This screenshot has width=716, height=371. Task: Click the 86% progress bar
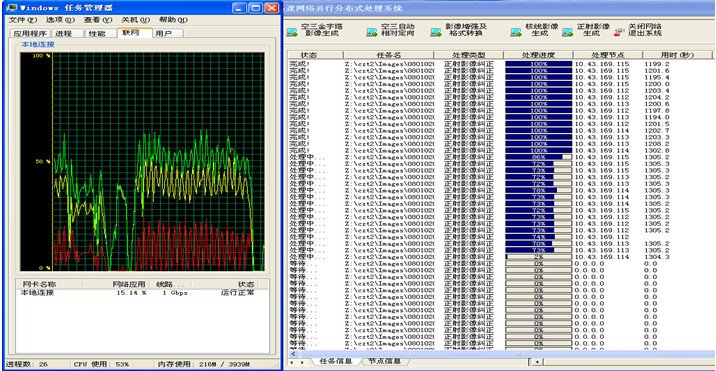[x=538, y=157]
